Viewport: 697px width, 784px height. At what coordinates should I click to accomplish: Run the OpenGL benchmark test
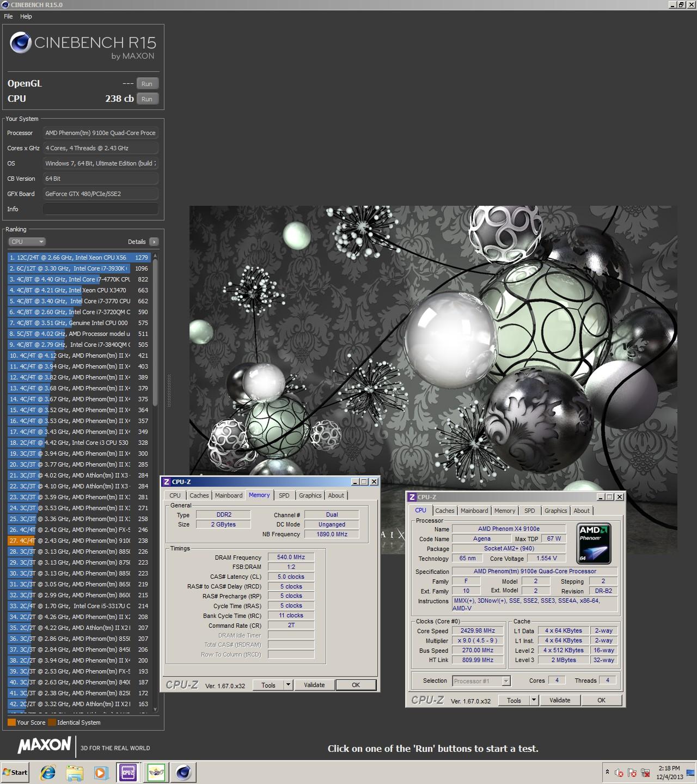point(147,84)
